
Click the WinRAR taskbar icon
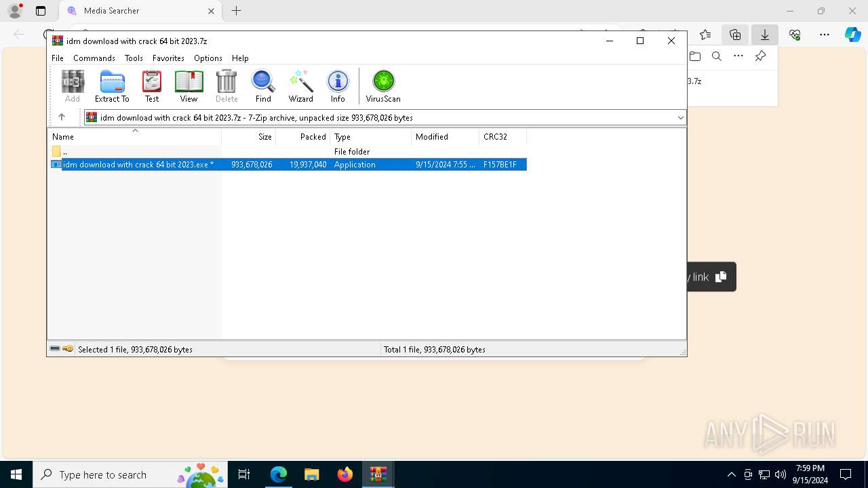[x=378, y=474]
